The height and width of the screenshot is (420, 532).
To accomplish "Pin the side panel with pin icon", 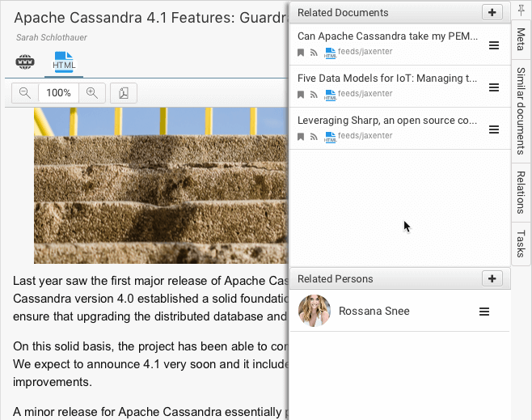I will click(x=521, y=11).
